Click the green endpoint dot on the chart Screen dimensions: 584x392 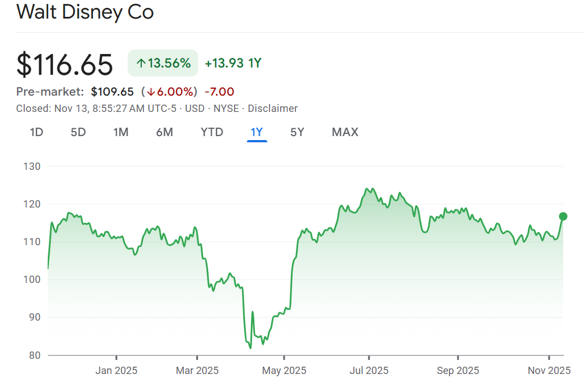(x=563, y=217)
